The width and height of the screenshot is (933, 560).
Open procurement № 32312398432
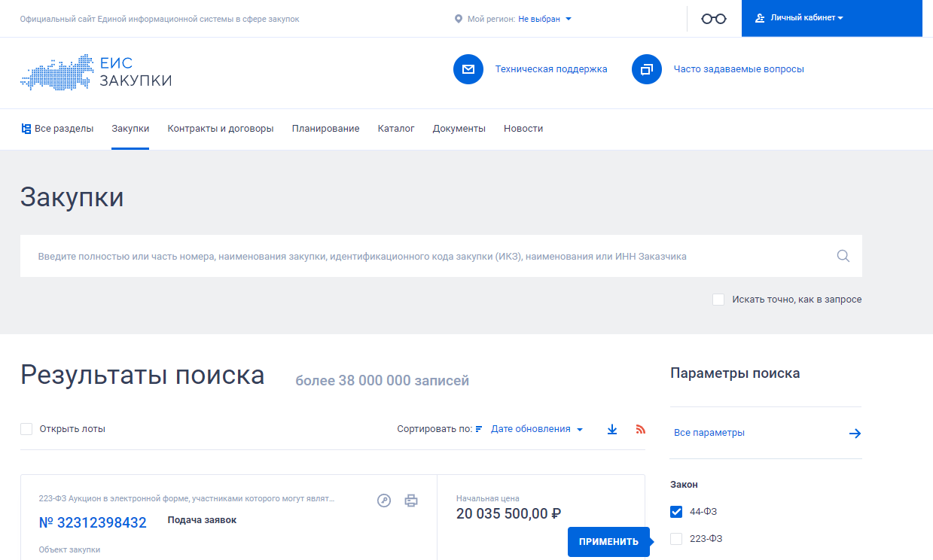click(93, 522)
